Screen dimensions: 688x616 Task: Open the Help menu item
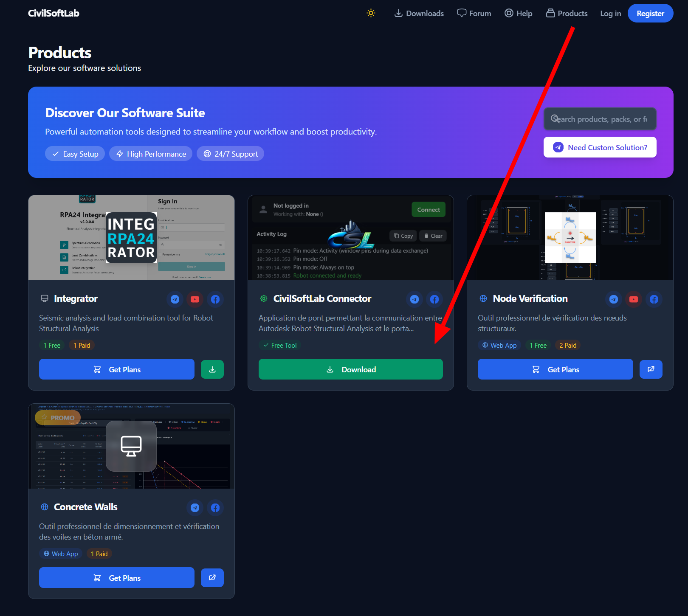point(518,13)
